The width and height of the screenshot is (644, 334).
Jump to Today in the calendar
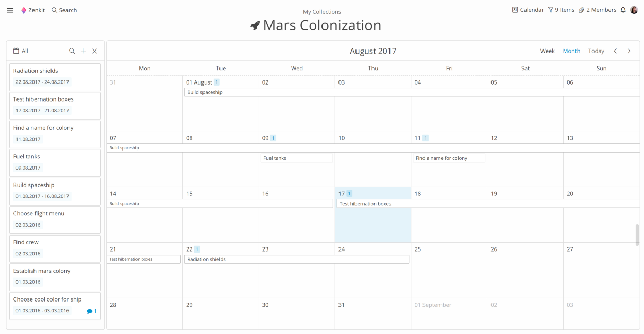[x=596, y=51]
